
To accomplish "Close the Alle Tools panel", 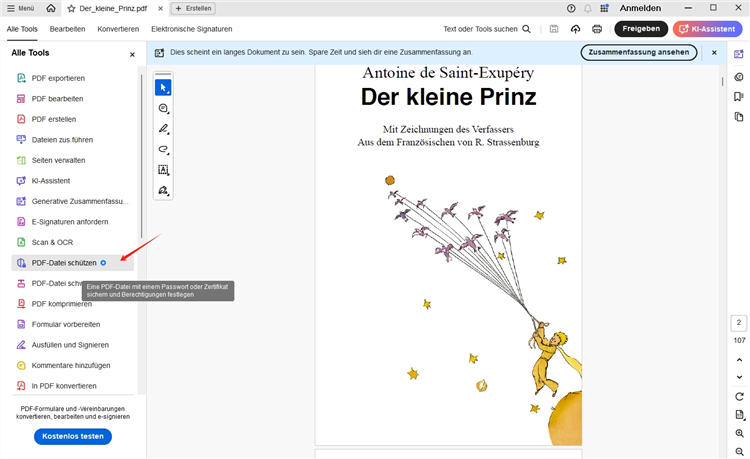I will [x=132, y=55].
